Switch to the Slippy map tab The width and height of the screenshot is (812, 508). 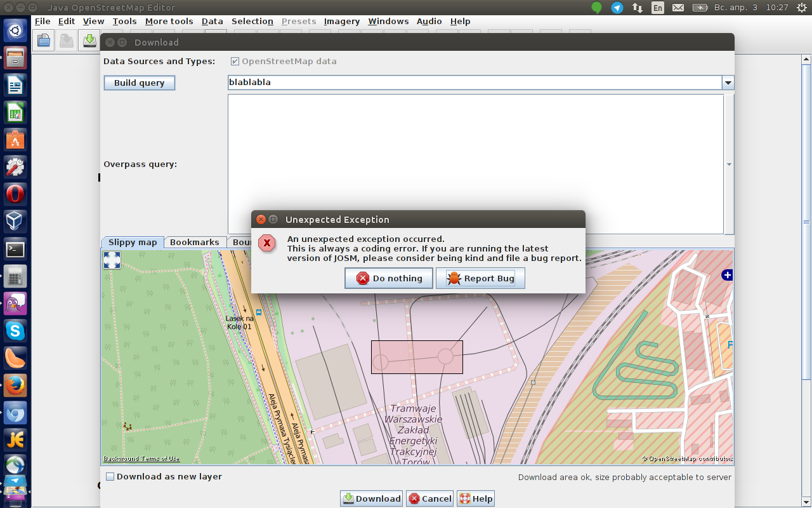[133, 242]
